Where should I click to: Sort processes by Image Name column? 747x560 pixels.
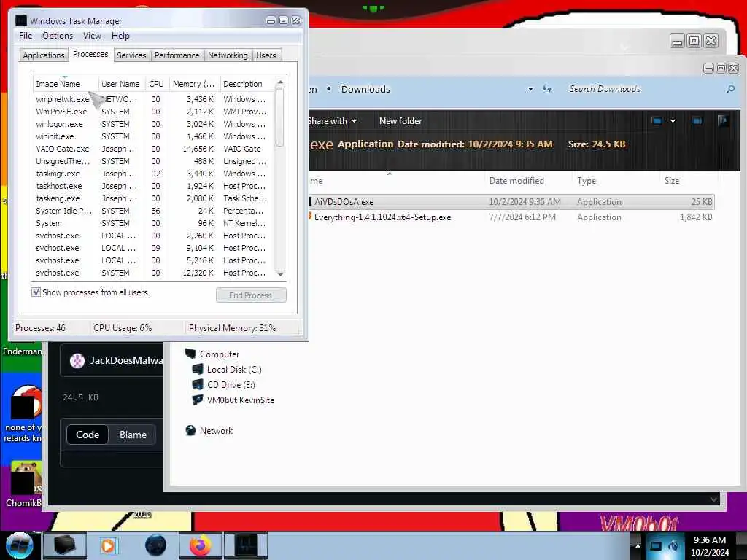(x=65, y=84)
